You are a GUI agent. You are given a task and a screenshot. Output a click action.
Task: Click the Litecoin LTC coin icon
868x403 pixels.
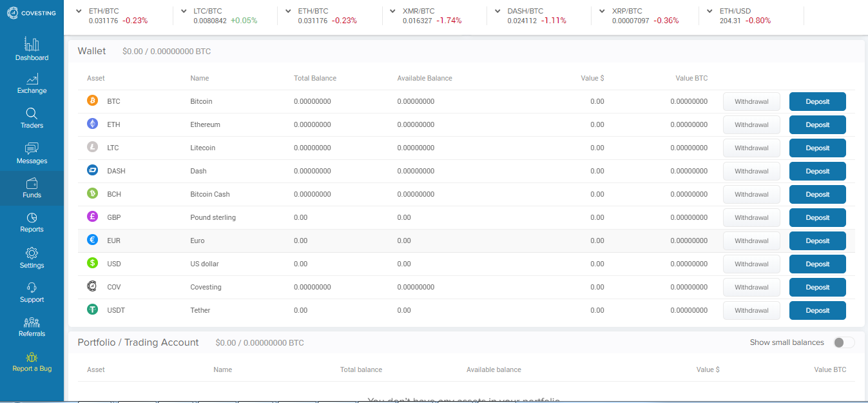click(92, 147)
